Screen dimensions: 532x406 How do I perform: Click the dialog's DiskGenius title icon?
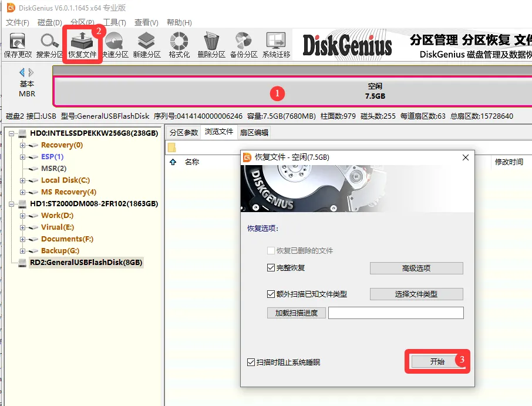[x=247, y=157]
